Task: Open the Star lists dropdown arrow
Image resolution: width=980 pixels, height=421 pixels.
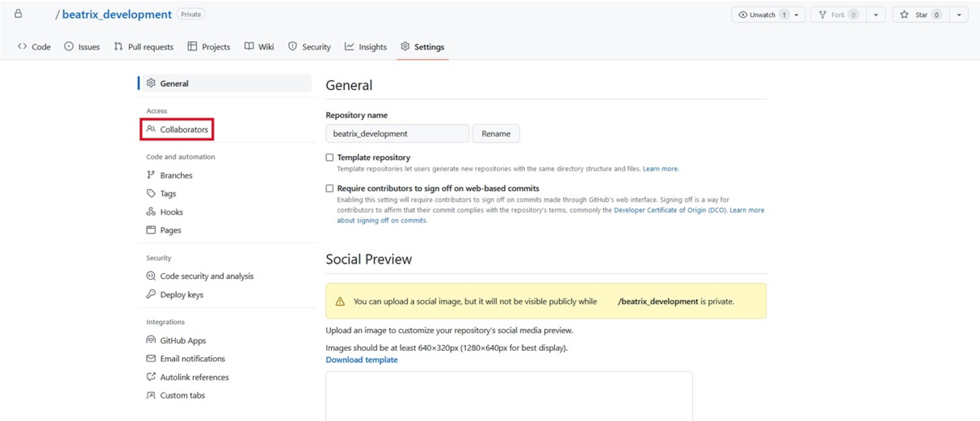Action: click(x=959, y=15)
